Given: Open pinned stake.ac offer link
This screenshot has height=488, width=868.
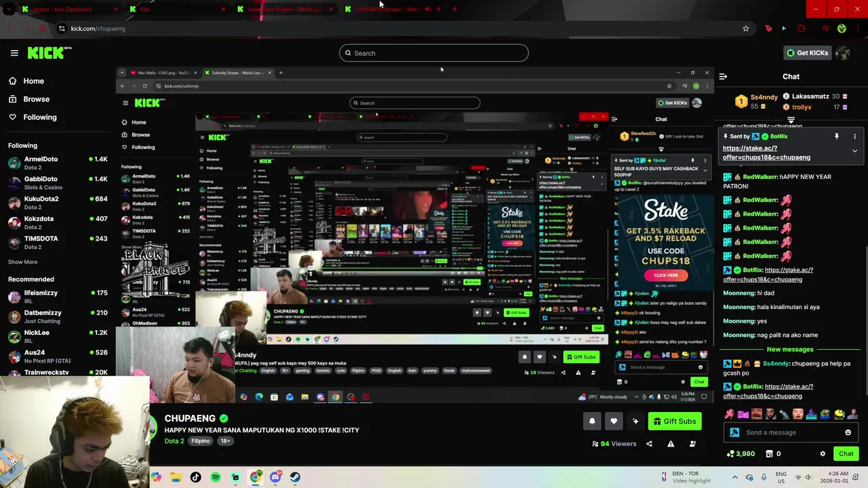Looking at the screenshot, I should [766, 152].
